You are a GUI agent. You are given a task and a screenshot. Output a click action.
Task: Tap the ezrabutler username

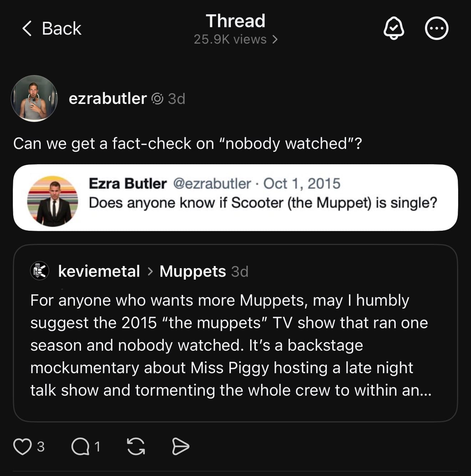coord(107,99)
